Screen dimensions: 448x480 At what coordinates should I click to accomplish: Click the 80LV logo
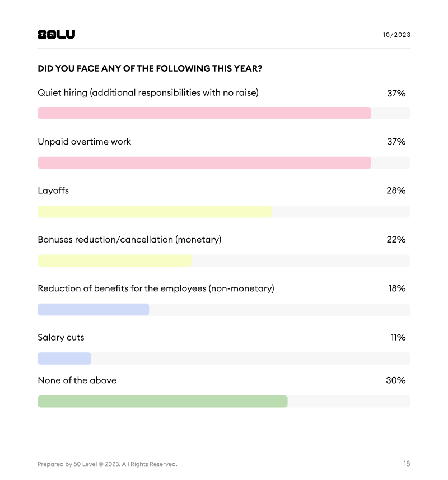point(56,35)
